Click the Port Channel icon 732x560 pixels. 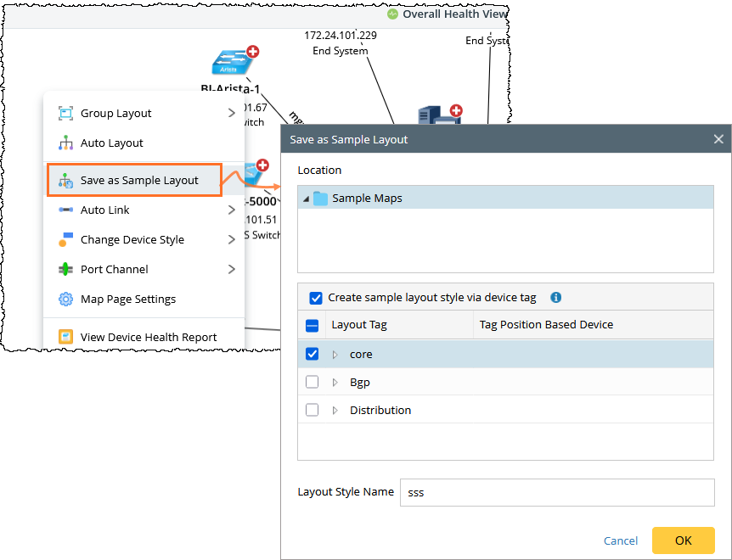pyautogui.click(x=65, y=269)
